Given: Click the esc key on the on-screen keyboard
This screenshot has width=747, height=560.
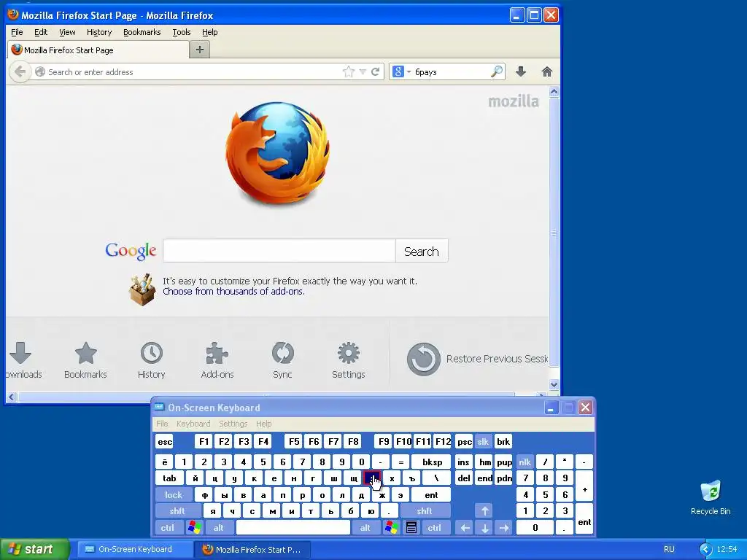Looking at the screenshot, I should pos(165,441).
